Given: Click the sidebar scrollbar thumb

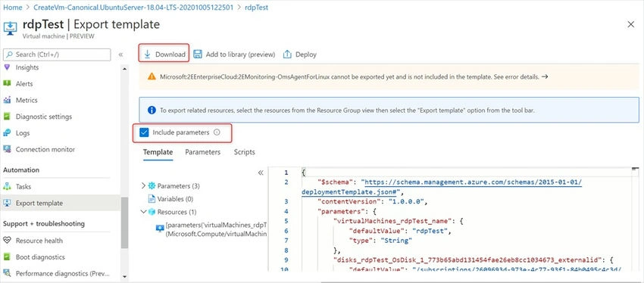Looking at the screenshot, I should point(125,222).
